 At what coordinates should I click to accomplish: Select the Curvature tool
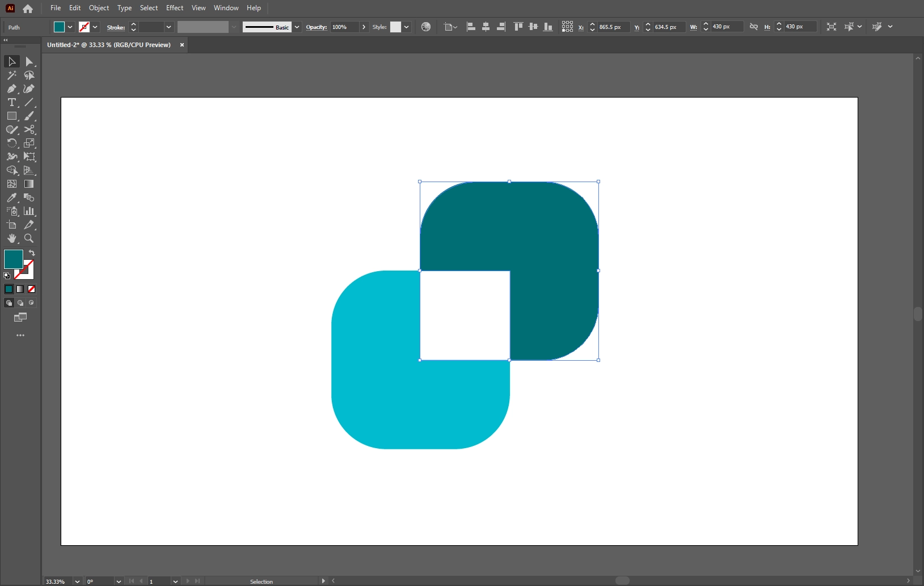pos(29,88)
